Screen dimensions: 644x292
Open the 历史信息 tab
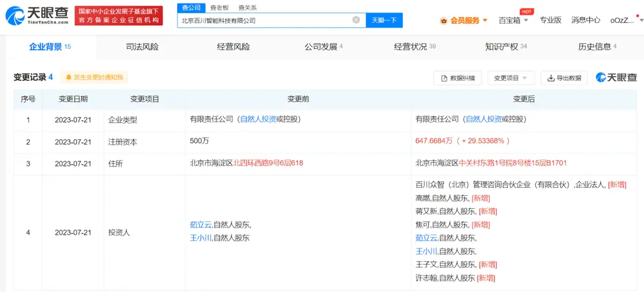pos(598,47)
